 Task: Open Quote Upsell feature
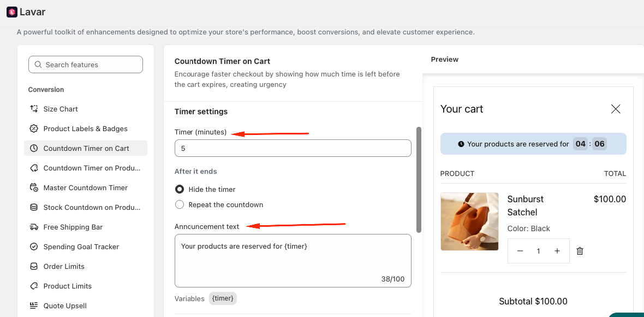point(86,306)
